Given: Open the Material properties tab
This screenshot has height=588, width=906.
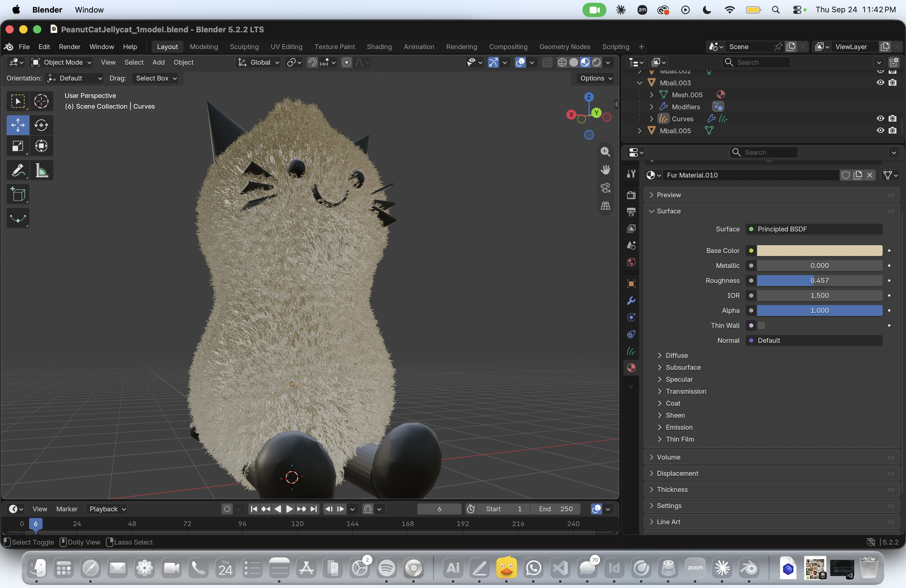Looking at the screenshot, I should point(631,368).
